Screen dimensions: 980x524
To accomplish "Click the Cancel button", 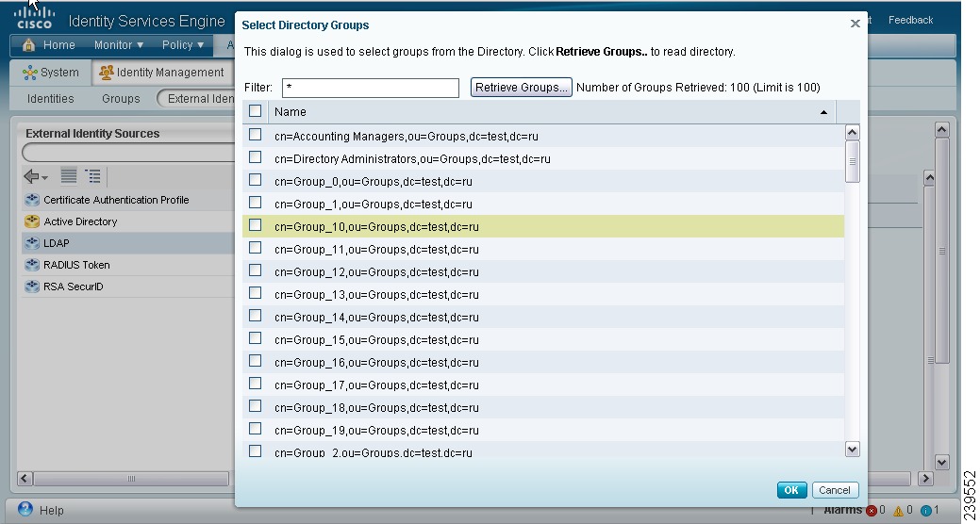I will coord(835,490).
